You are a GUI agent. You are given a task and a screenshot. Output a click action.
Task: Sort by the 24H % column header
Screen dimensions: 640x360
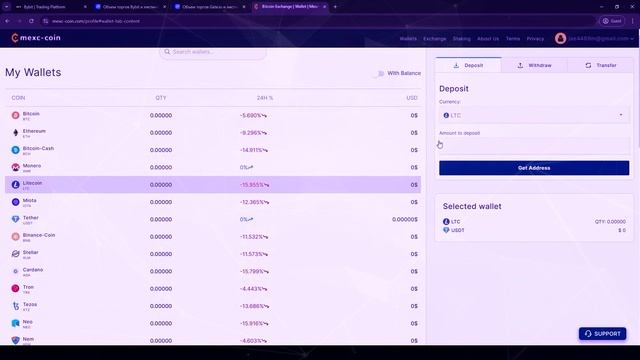(x=265, y=98)
